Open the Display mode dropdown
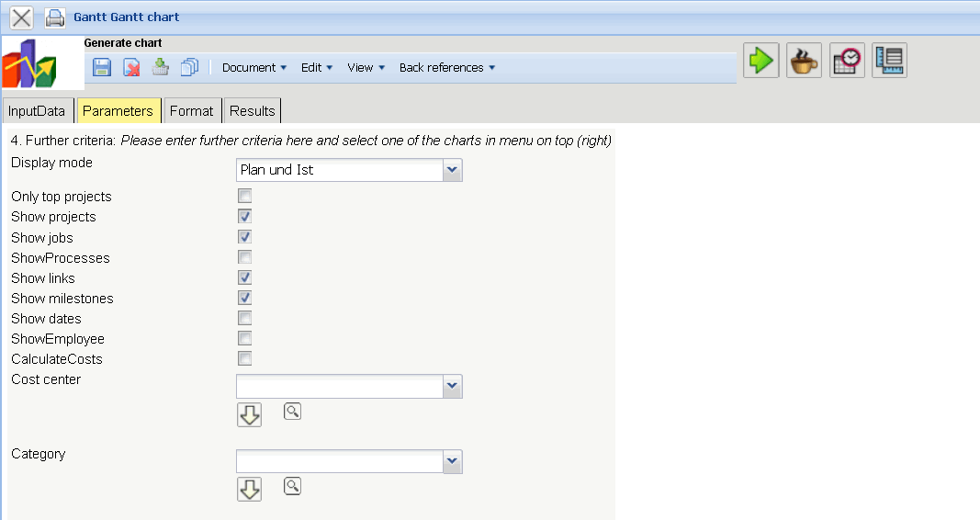The image size is (980, 520). click(x=452, y=170)
